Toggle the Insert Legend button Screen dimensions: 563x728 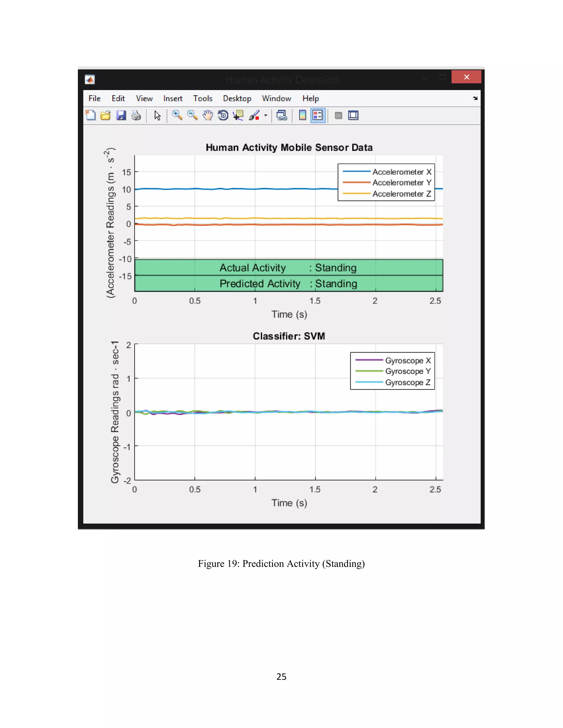[x=318, y=115]
